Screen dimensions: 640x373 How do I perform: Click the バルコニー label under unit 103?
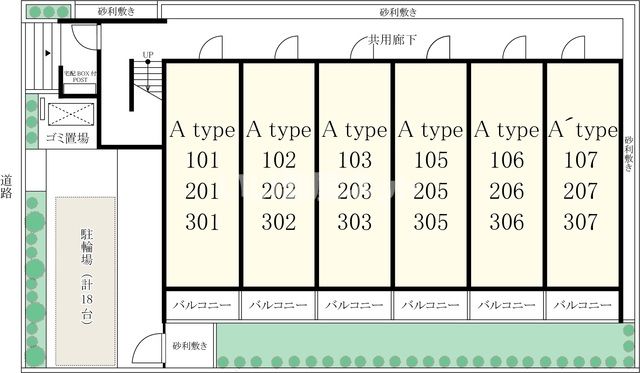click(x=354, y=305)
